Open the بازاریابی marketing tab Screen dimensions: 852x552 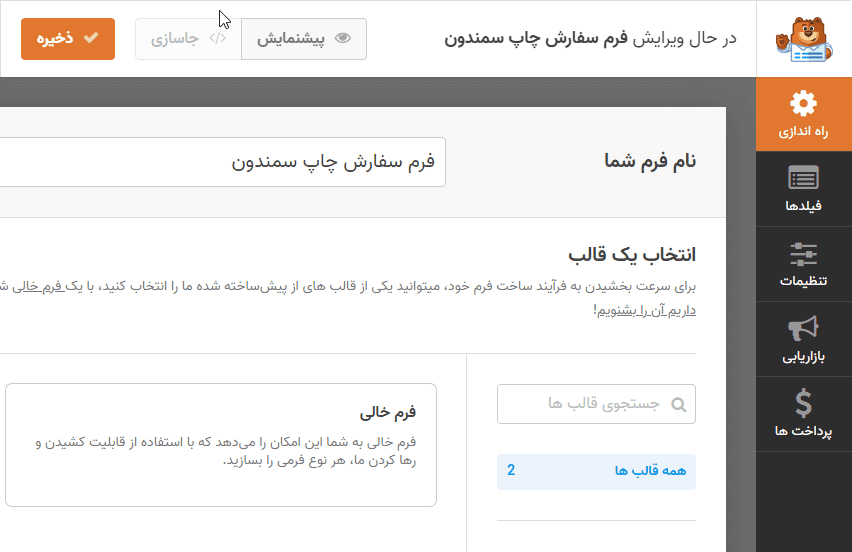tap(804, 339)
